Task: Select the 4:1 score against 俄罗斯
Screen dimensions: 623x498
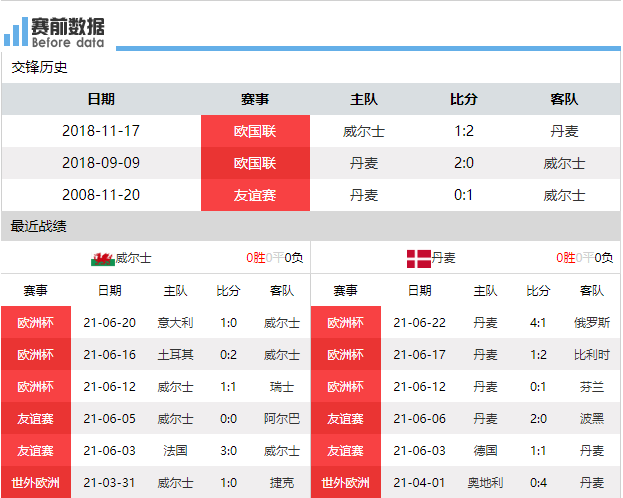Action: point(539,322)
